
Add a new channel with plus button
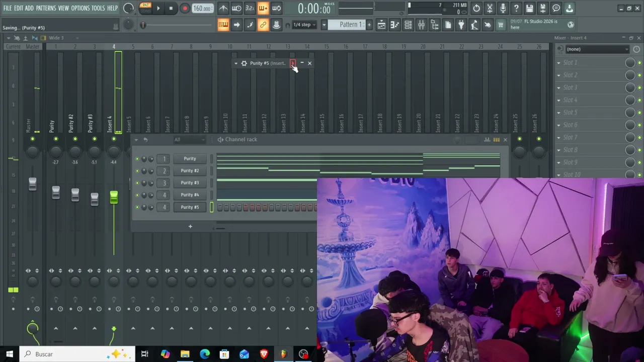pyautogui.click(x=190, y=227)
